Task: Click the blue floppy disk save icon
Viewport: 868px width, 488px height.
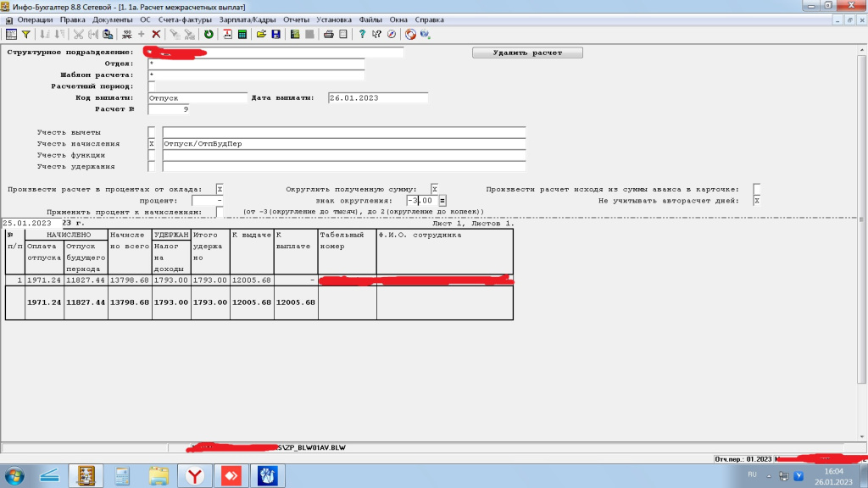Action: (275, 35)
